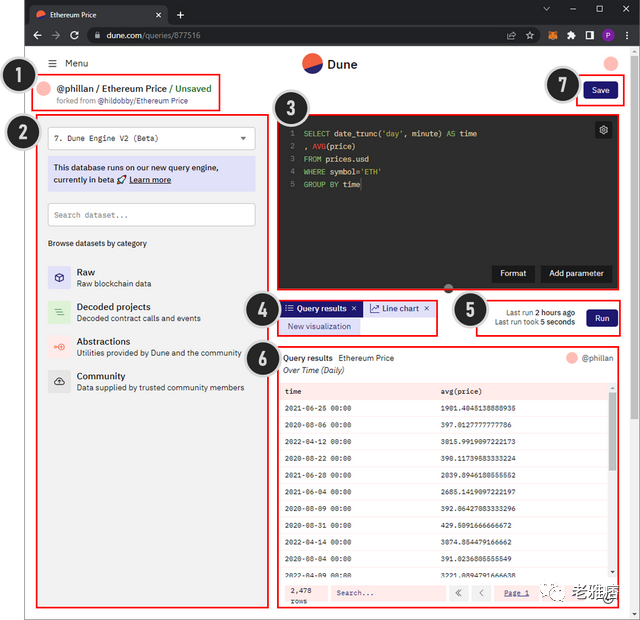The height and width of the screenshot is (620, 640).
Task: Open the @phillan profile link in title
Action: [x=75, y=89]
